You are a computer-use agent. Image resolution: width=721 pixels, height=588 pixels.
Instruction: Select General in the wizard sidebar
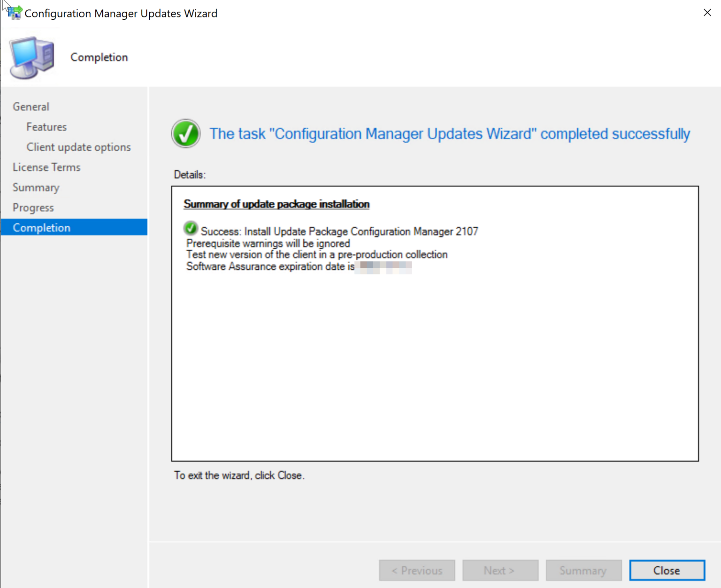point(31,107)
